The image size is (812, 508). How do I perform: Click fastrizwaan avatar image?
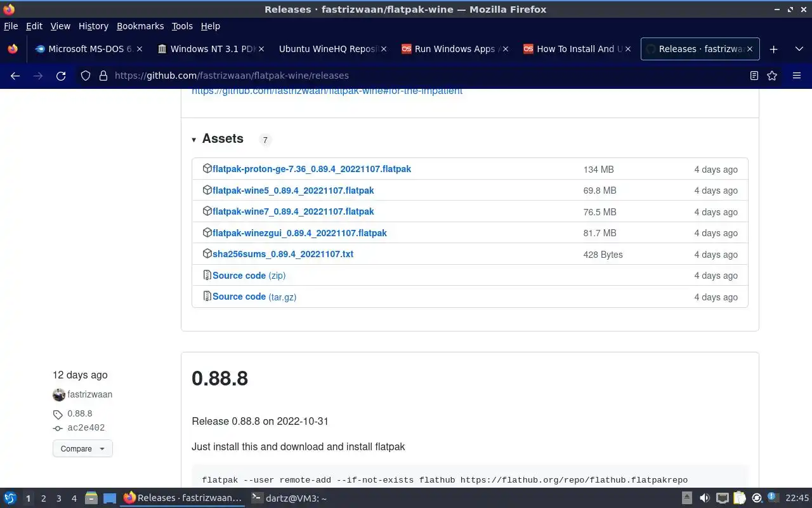59,395
